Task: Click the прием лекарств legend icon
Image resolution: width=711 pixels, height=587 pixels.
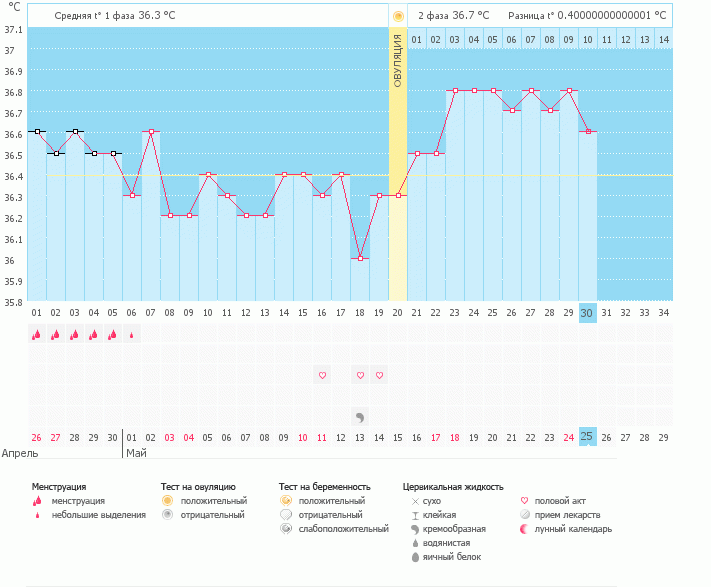Action: (526, 515)
